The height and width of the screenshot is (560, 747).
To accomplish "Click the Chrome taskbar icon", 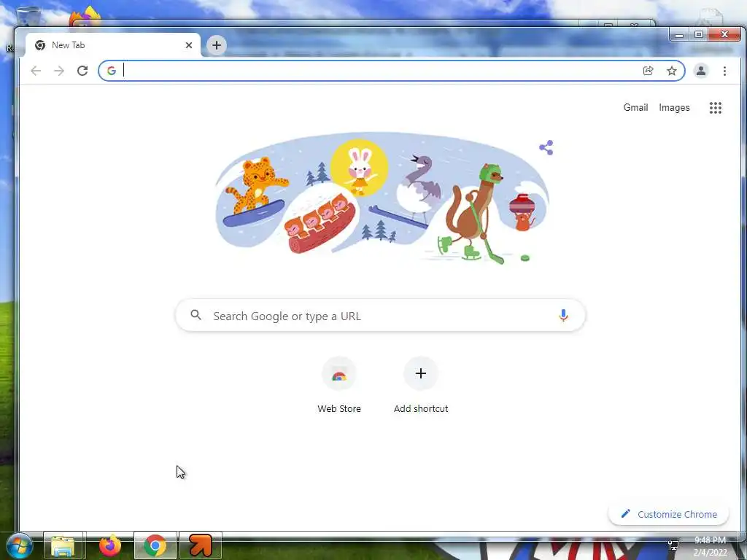I will (x=155, y=545).
